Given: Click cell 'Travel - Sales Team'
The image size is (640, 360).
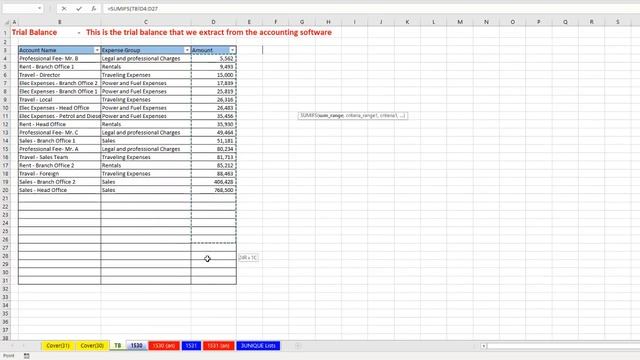Looking at the screenshot, I should [60, 157].
